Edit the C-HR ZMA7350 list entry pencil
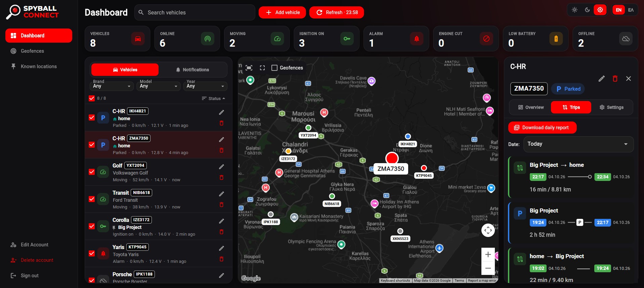 [221, 139]
